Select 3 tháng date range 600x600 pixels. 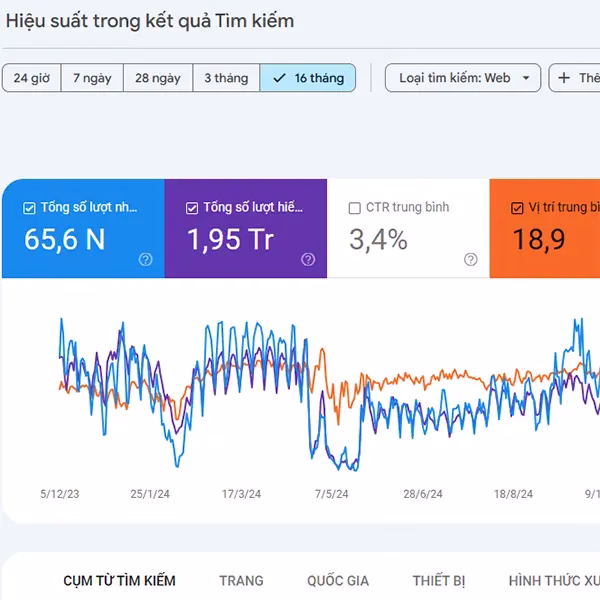coord(226,78)
